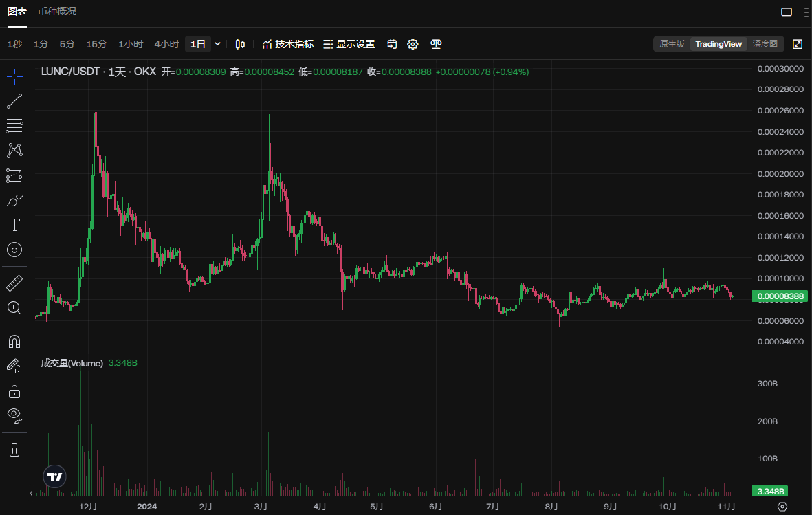
Task: Click the 收=0.00008388 close value
Action: coord(399,72)
